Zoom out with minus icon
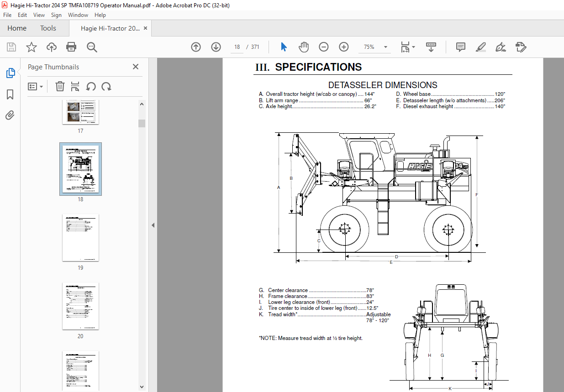564x392 pixels. 324,47
